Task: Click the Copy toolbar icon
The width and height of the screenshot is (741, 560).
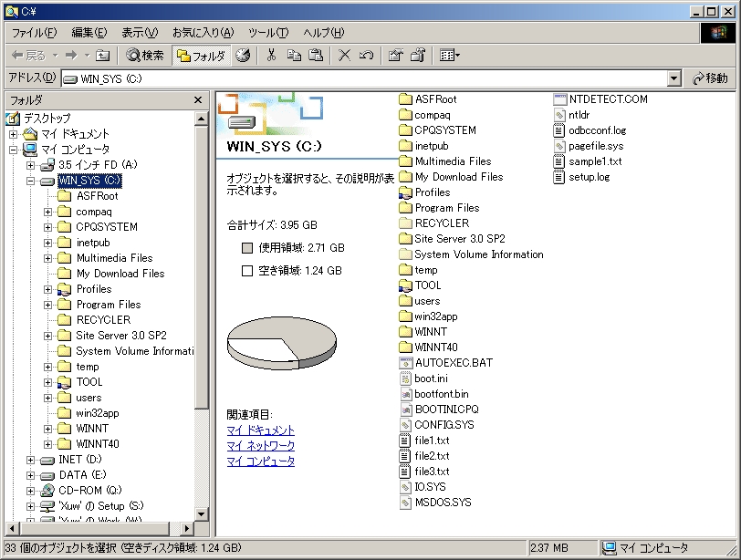Action: pyautogui.click(x=294, y=56)
